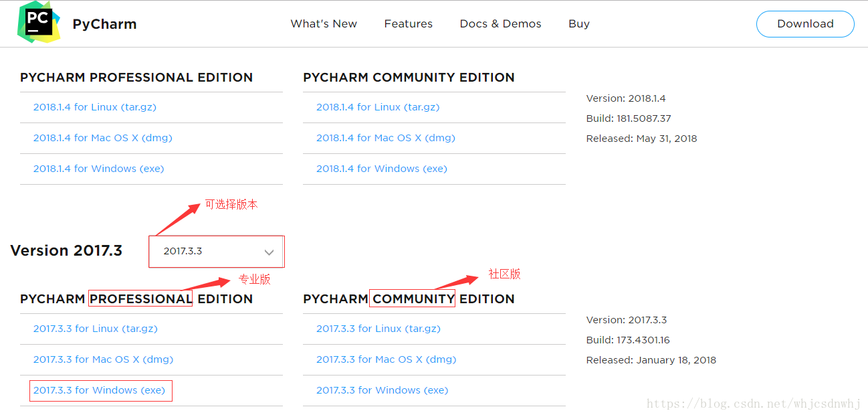Viewport: 868px width, 417px height.
Task: Open Docs & Demos section
Action: [501, 23]
